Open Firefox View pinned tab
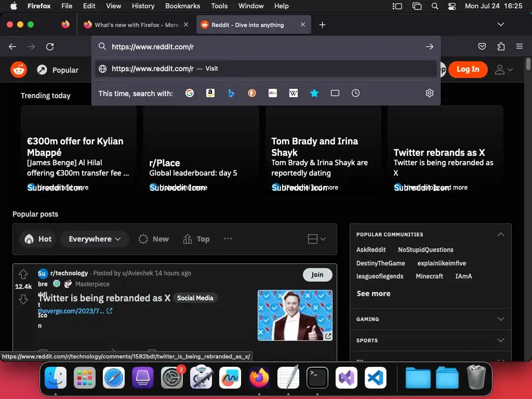The height and width of the screenshot is (399, 532). [x=65, y=24]
